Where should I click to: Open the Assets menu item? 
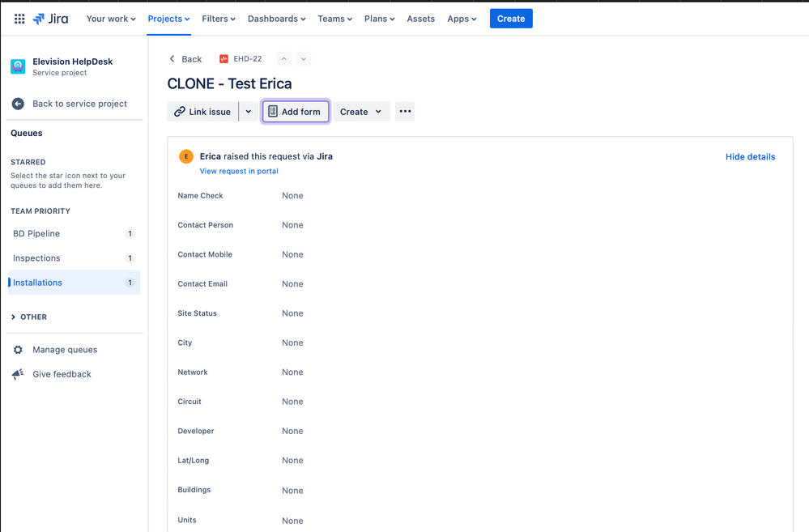pos(420,19)
